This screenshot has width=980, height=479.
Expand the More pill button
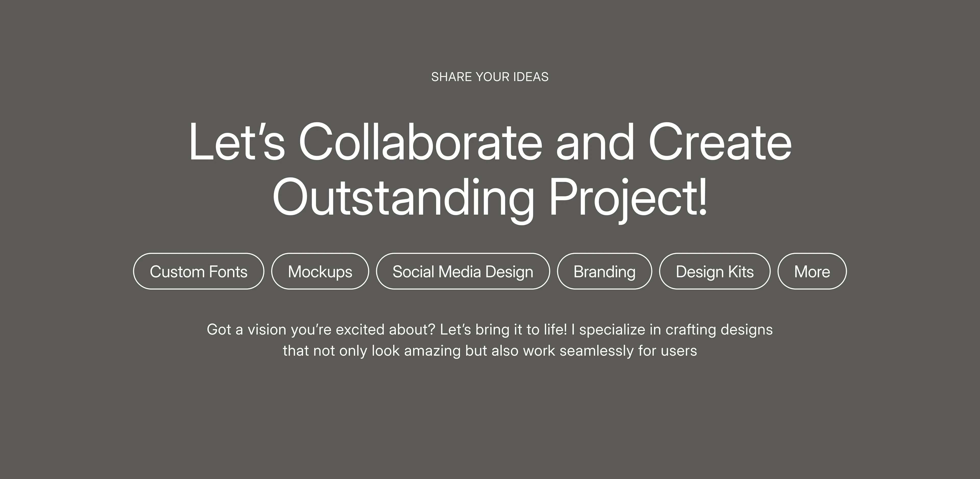[x=812, y=271]
